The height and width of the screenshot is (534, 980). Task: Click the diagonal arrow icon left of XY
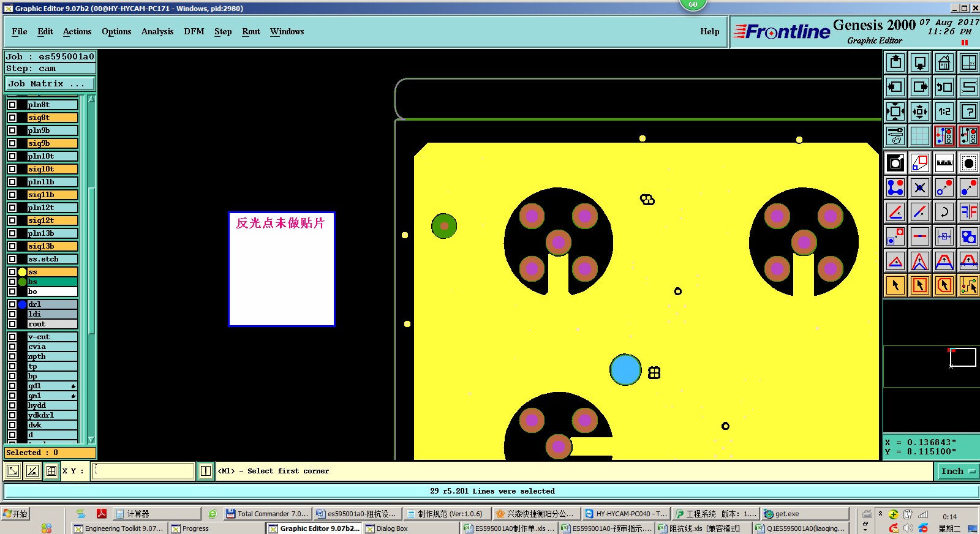point(12,471)
